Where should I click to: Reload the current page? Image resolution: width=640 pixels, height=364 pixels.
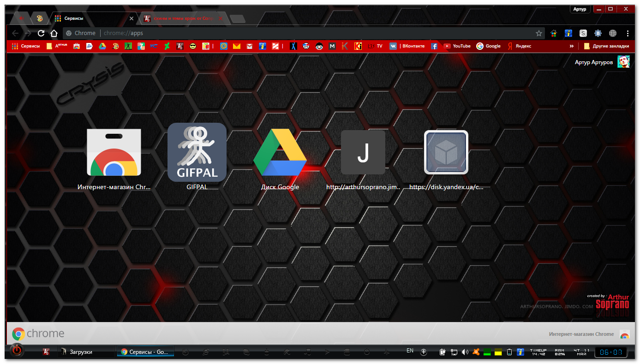41,33
